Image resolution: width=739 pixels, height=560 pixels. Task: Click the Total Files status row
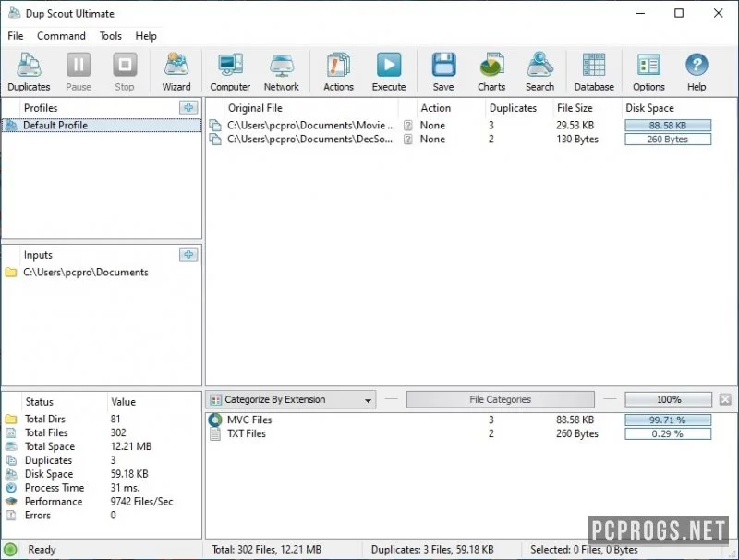tap(102, 432)
